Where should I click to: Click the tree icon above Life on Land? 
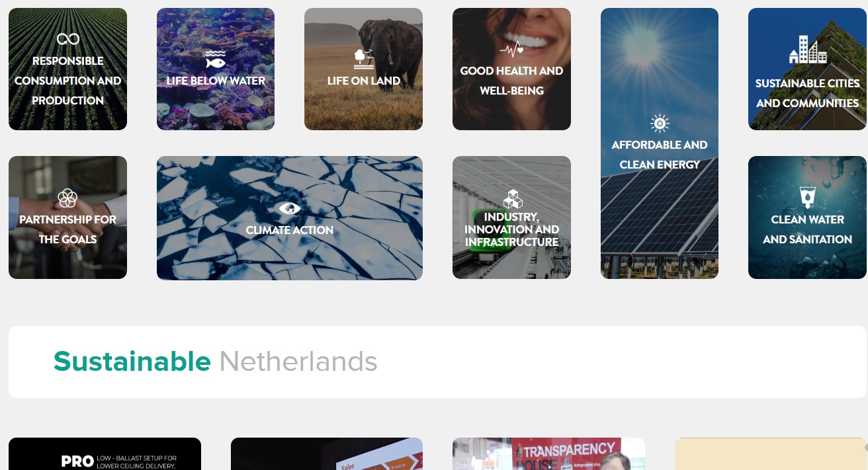[363, 59]
